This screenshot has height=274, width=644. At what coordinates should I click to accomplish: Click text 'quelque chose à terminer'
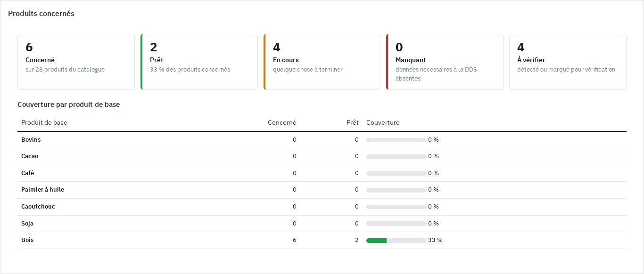coord(308,70)
